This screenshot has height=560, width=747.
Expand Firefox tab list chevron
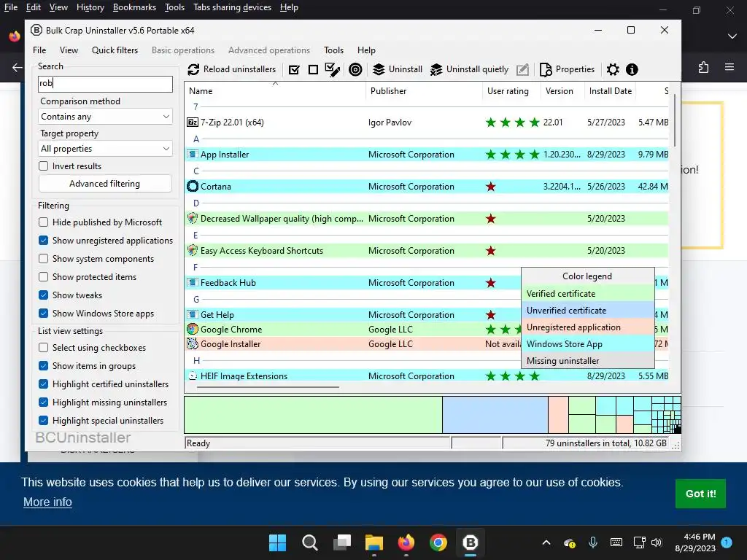(x=732, y=36)
